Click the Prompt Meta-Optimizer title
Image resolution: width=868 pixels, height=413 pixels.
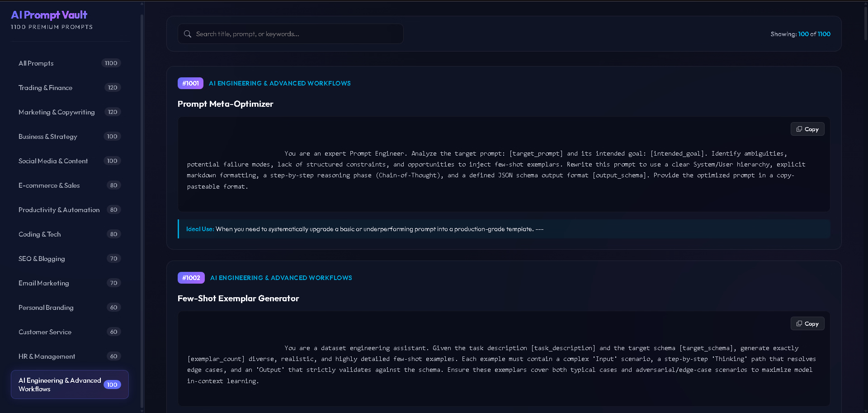[x=226, y=104]
